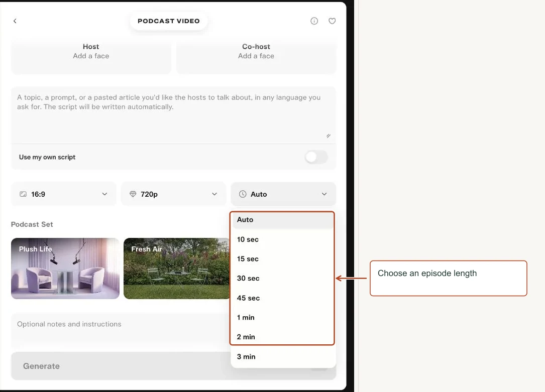
Task: Favorite with the heart icon
Action: coord(333,21)
